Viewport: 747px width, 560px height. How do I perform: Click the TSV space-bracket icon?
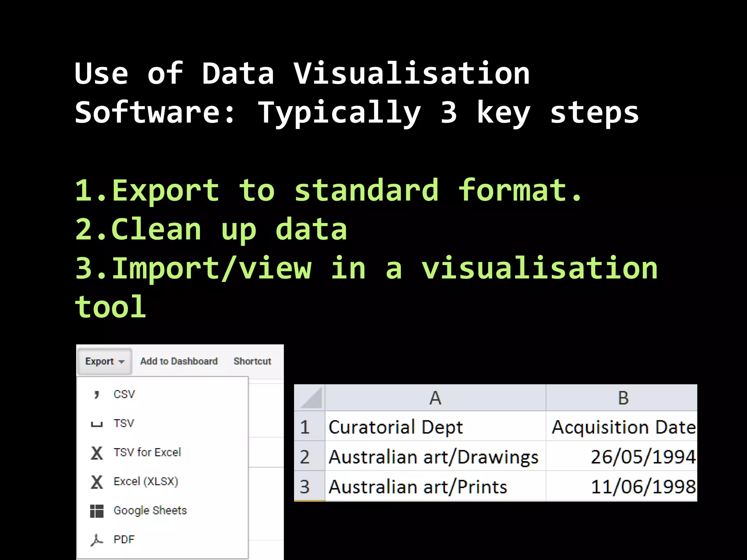97,424
